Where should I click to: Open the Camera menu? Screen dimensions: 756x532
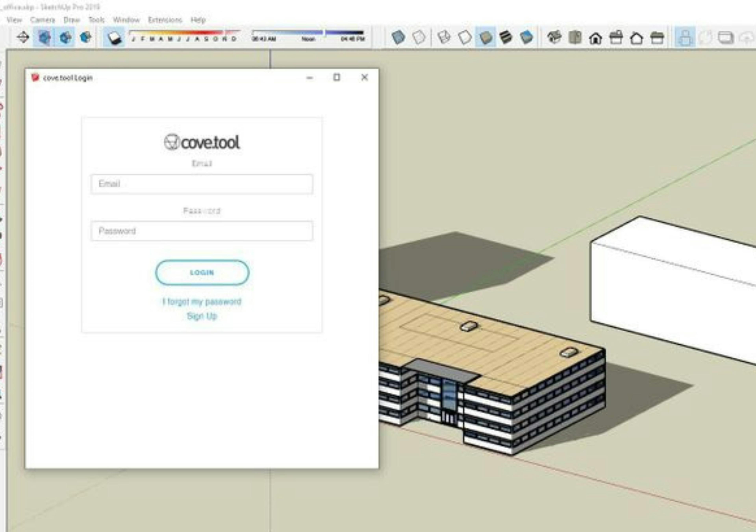(x=43, y=20)
